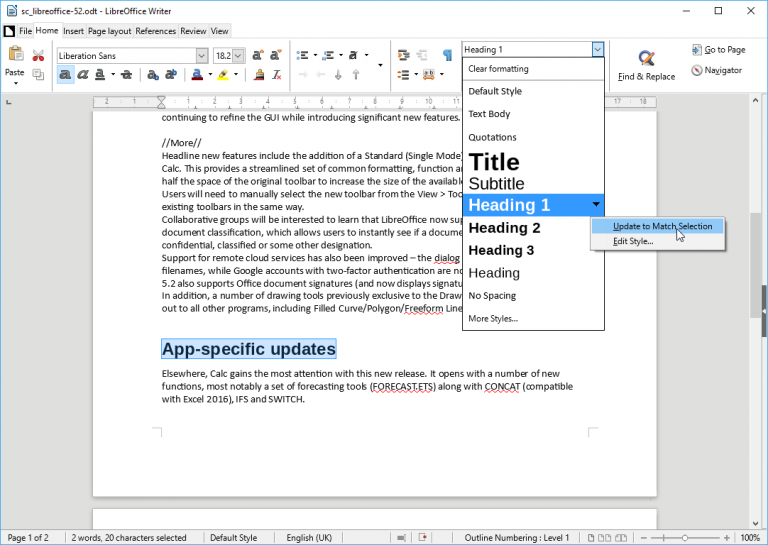
Task: Toggle Strikethrough formatting
Action: [x=126, y=75]
